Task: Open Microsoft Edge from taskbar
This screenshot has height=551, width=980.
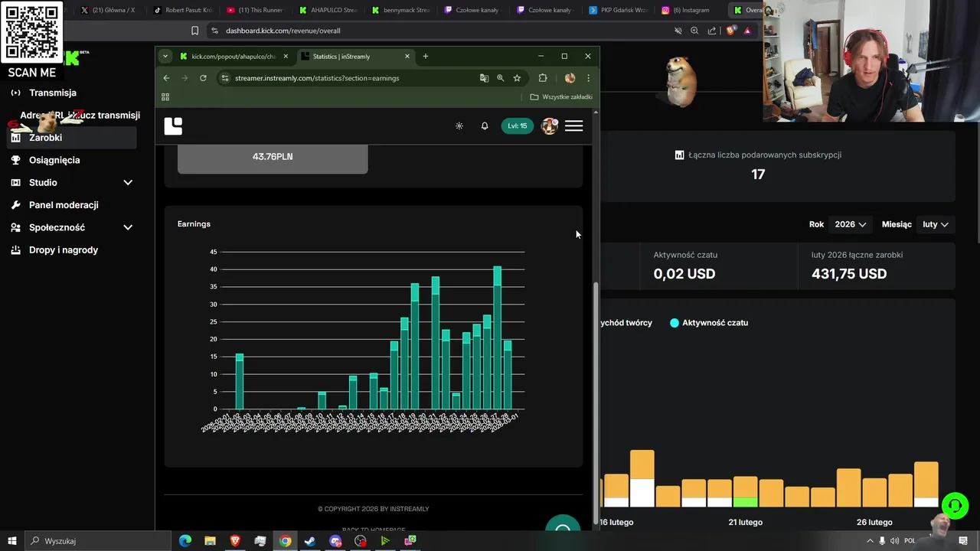Action: tap(185, 541)
